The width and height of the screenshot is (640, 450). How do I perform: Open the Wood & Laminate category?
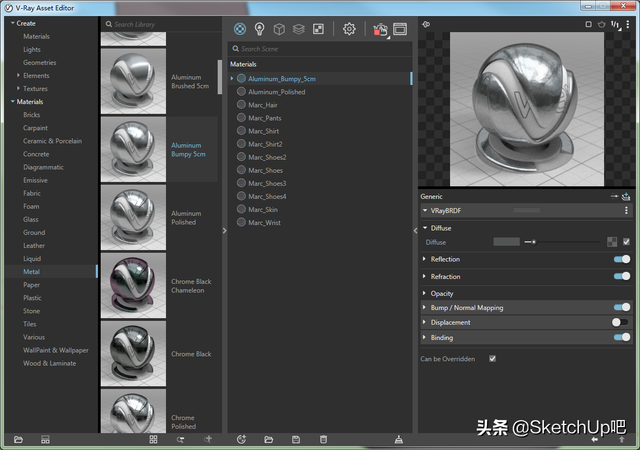[x=50, y=363]
